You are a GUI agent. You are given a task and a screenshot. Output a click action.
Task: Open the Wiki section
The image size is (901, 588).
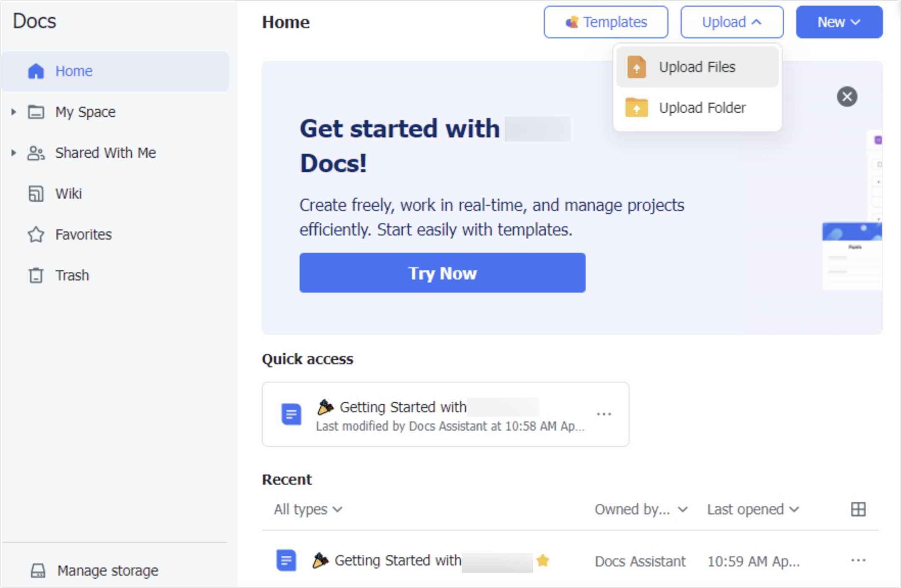pos(69,193)
